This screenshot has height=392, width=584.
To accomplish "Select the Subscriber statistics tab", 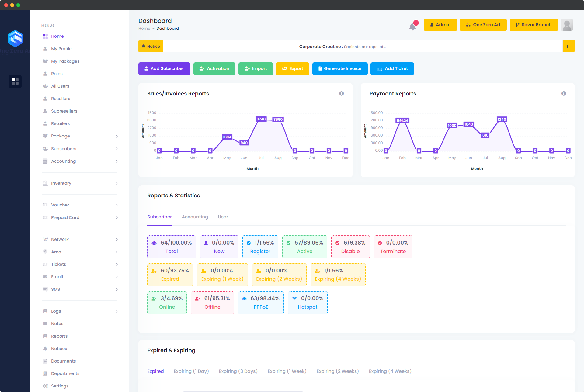I will [x=159, y=217].
